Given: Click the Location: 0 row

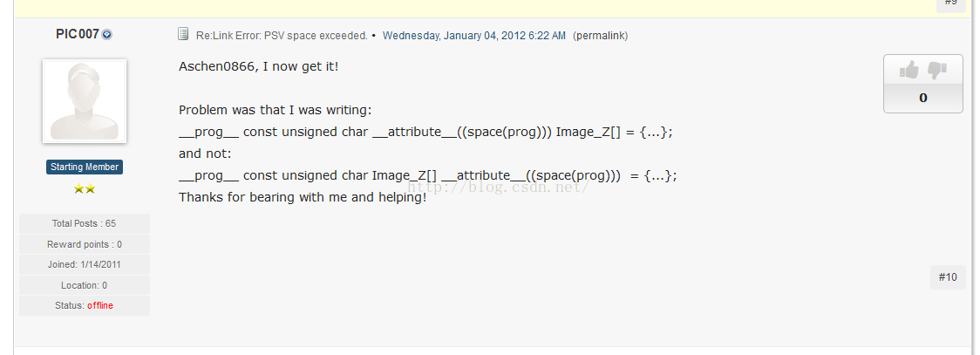Looking at the screenshot, I should 85,285.
